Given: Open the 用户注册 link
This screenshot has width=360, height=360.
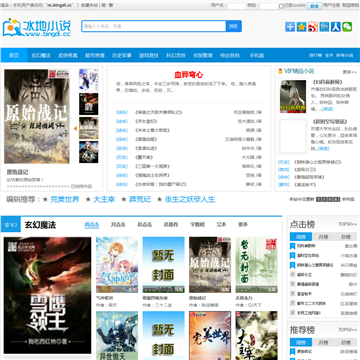Looking at the screenshot, I should [x=331, y=5].
